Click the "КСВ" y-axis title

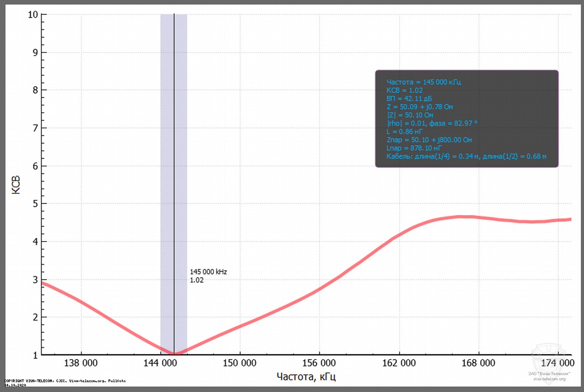point(16,185)
